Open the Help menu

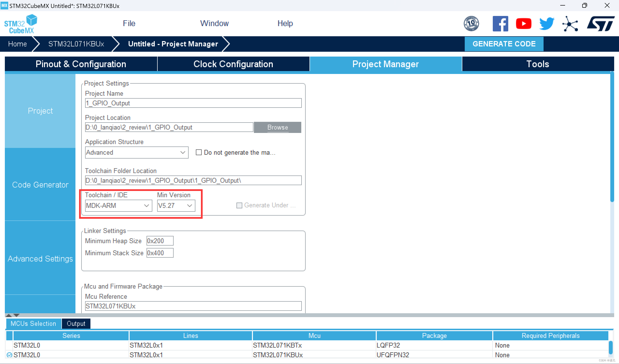pos(285,23)
